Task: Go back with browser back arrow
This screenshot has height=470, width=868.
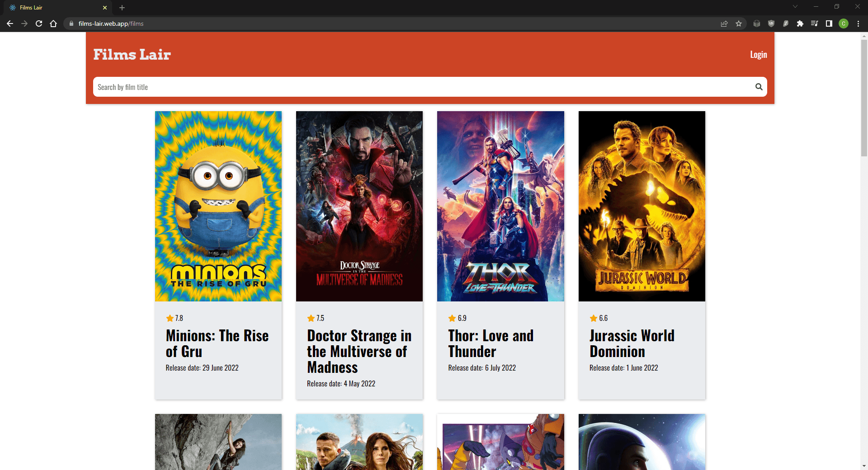Action: coord(10,23)
